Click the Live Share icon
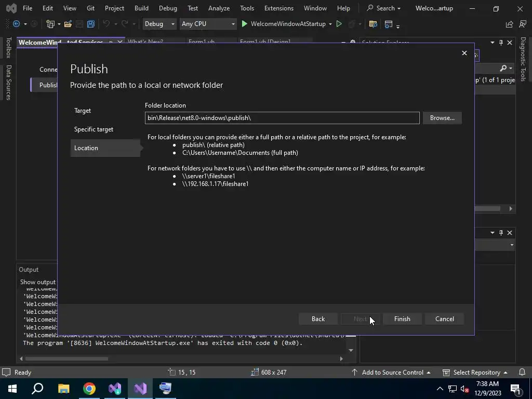The image size is (532, 399). (x=509, y=24)
